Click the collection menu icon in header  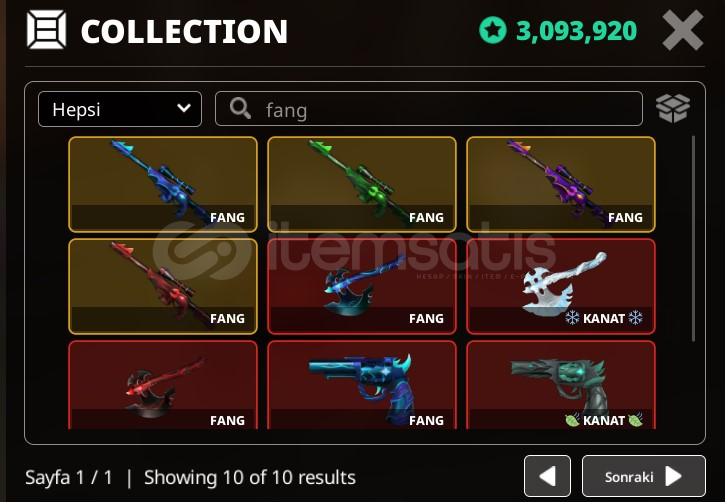click(x=46, y=30)
